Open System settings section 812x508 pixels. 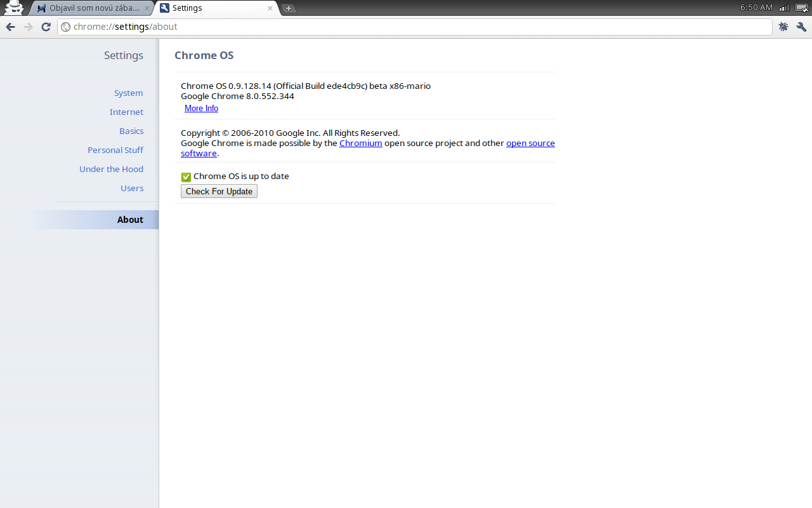point(129,93)
